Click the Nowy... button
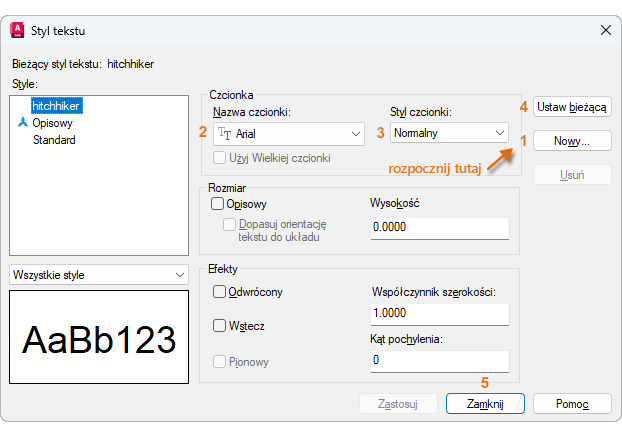Viewport: 622px width, 436px height. click(x=571, y=141)
